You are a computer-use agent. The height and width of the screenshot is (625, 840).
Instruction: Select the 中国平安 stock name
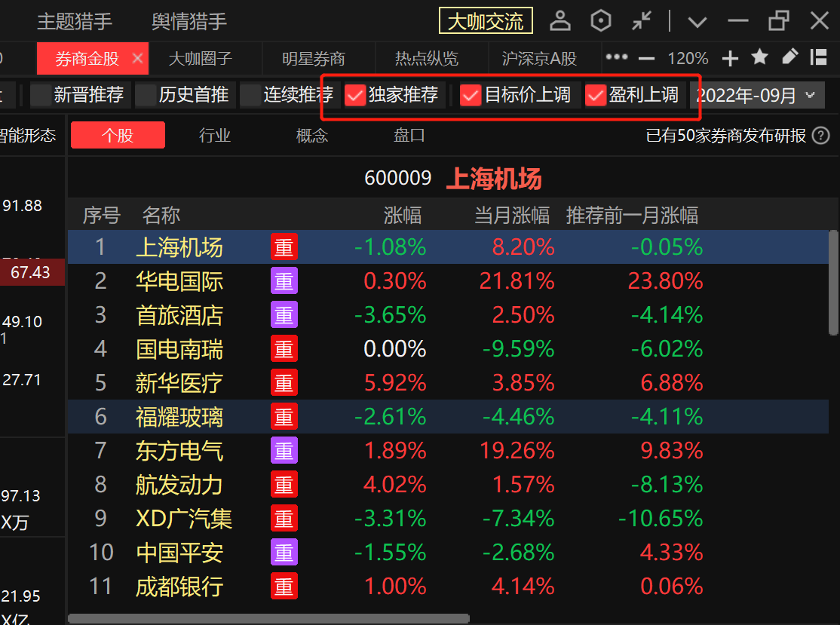[x=179, y=553]
